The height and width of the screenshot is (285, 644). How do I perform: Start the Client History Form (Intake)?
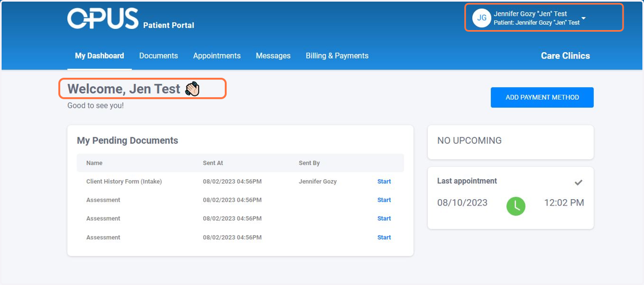coord(384,181)
